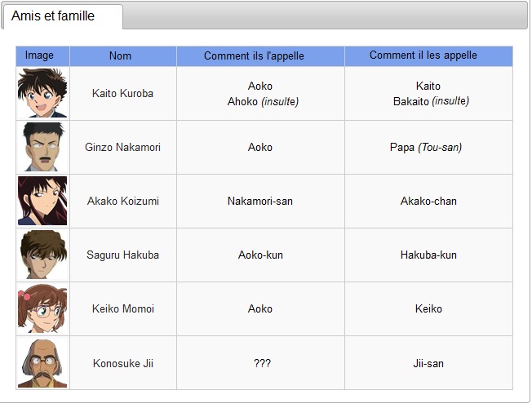This screenshot has height=408, width=532.
Task: Open the Amis et famille tab
Action: pyautogui.click(x=53, y=16)
